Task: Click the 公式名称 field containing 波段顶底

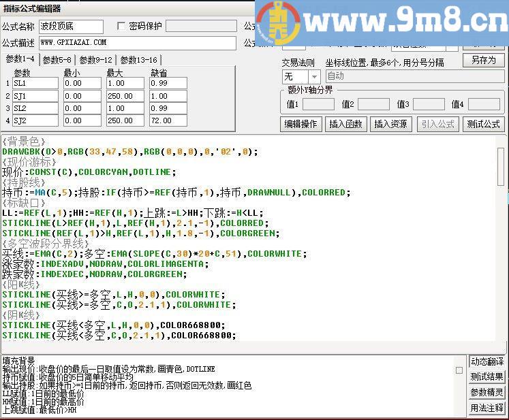Action: 71,27
